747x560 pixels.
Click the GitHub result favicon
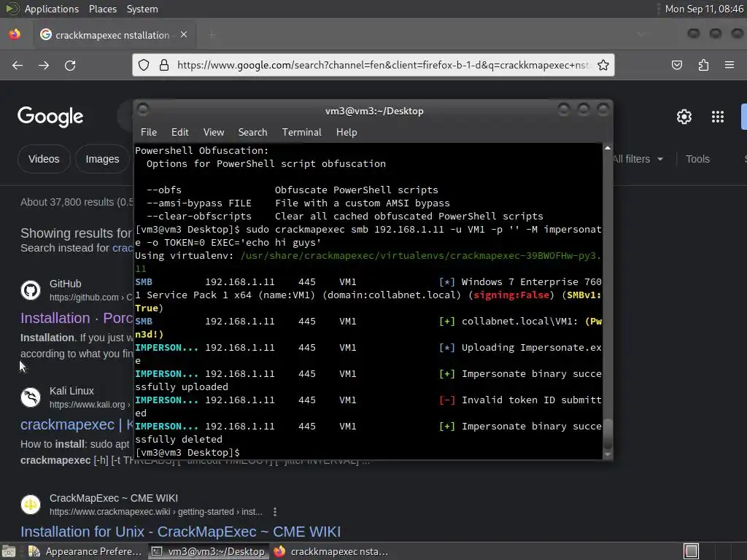31,290
